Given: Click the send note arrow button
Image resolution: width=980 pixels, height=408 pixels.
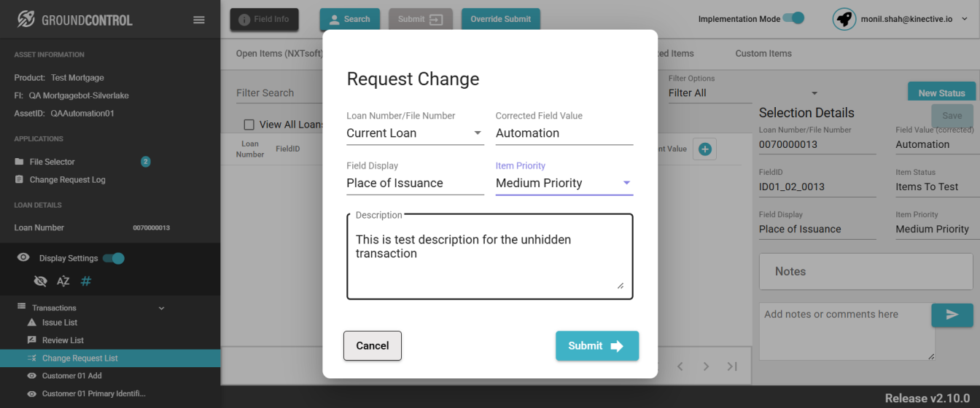Looking at the screenshot, I should 952,315.
